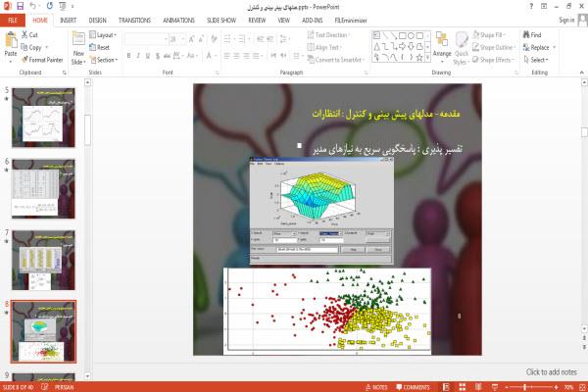Screen dimensions: 588x392
Task: Open Shape Fill dropdown
Action: pyautogui.click(x=489, y=35)
